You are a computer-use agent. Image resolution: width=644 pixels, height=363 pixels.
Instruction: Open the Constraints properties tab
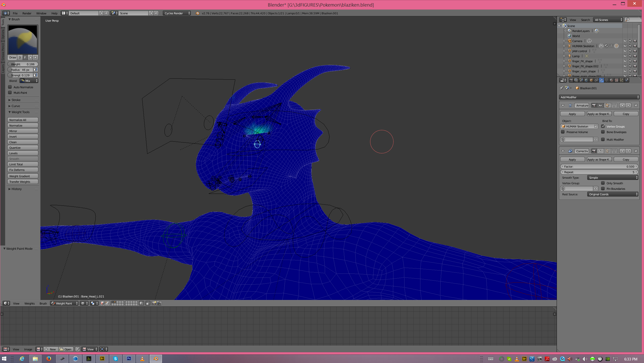click(x=596, y=80)
